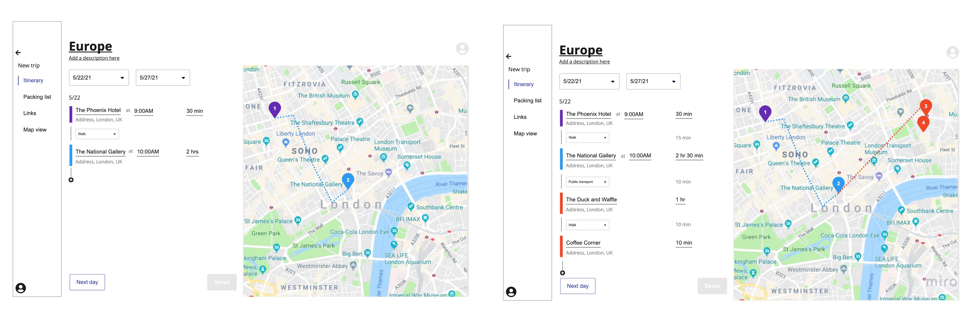Open Walk dropdown below Duck and Waffle
The image size is (980, 309).
(x=588, y=225)
